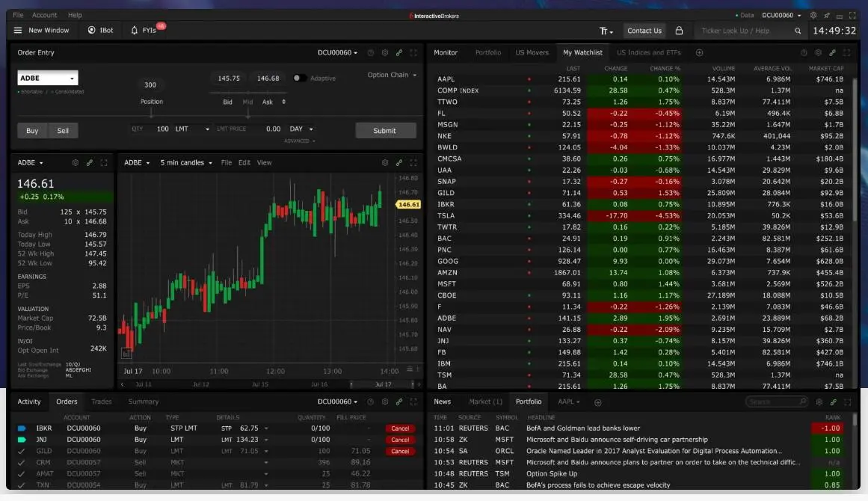The width and height of the screenshot is (868, 501).
Task: Open 5 min candles interval dropdown
Action: [x=186, y=163]
